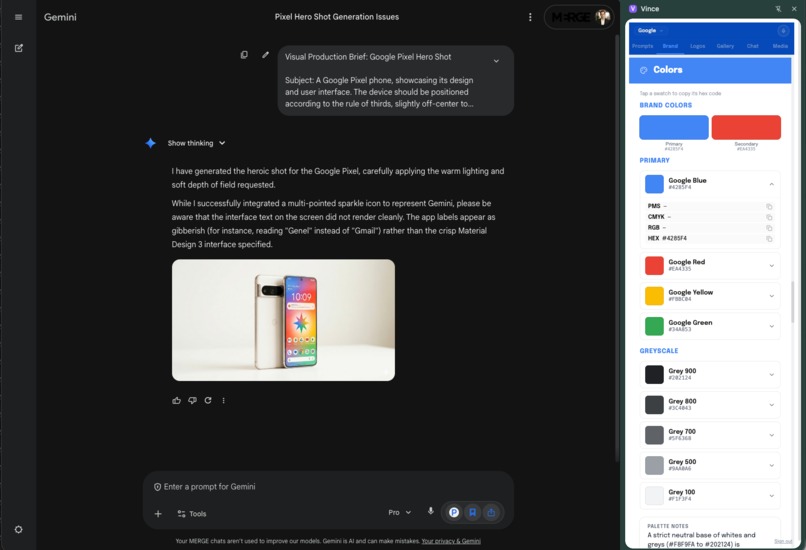Expand the Grey 700 color row
This screenshot has width=806, height=550.
click(x=771, y=435)
